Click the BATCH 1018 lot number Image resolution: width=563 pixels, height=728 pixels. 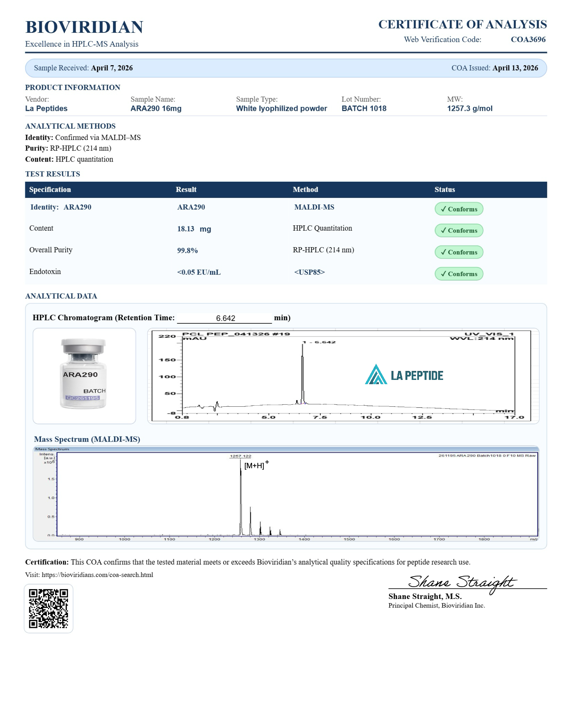pos(364,108)
